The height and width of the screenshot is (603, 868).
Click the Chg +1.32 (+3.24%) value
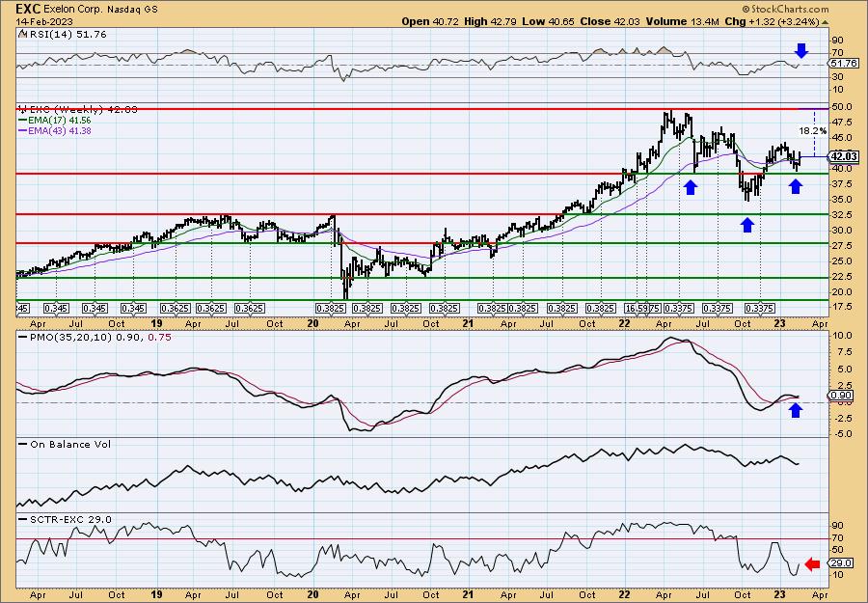pos(772,22)
